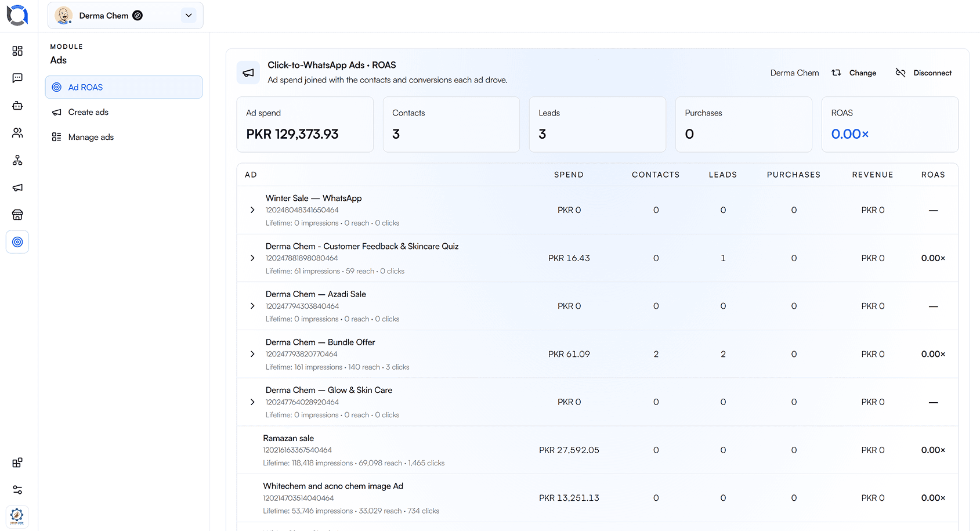Click the Derma Chem account avatar
The image size is (980, 531).
pos(63,16)
